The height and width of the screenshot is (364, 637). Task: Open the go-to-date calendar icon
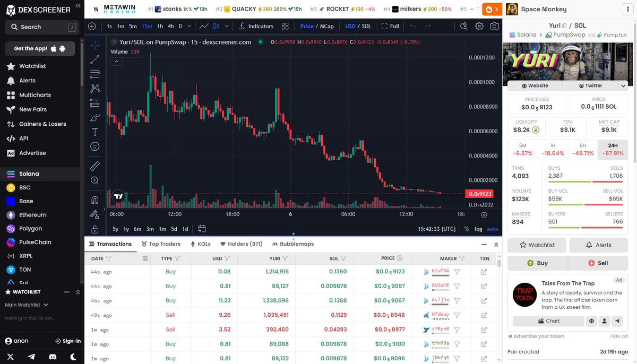point(202,229)
